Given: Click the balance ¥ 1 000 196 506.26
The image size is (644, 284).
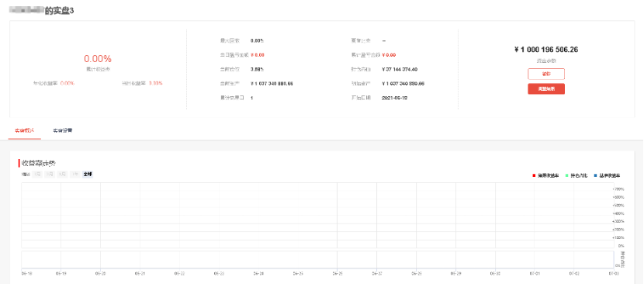Looking at the screenshot, I should [x=545, y=50].
